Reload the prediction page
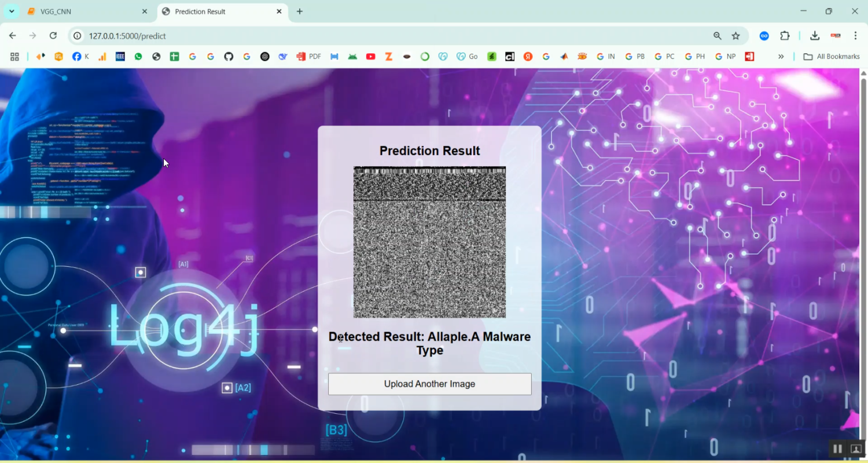The width and height of the screenshot is (868, 463). pos(53,35)
